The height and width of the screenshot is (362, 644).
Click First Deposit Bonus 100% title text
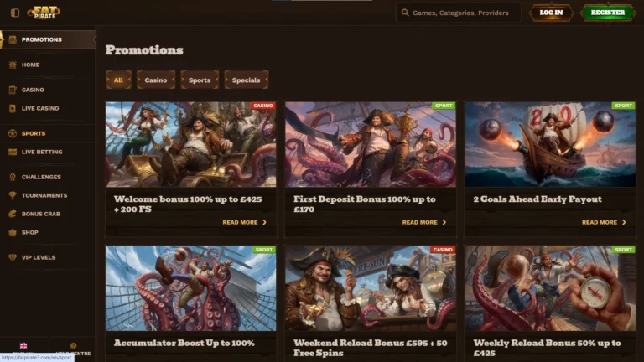coord(364,204)
